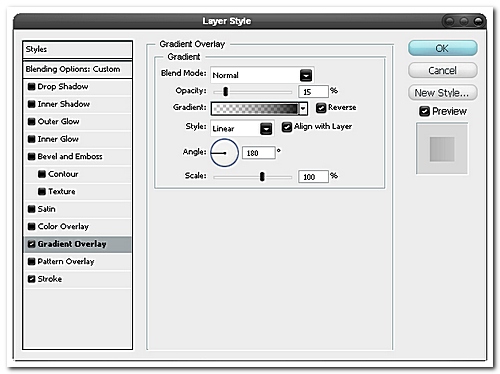Uncheck the Gradient Overlay checkbox
Screen dimensions: 500x374
31,244
